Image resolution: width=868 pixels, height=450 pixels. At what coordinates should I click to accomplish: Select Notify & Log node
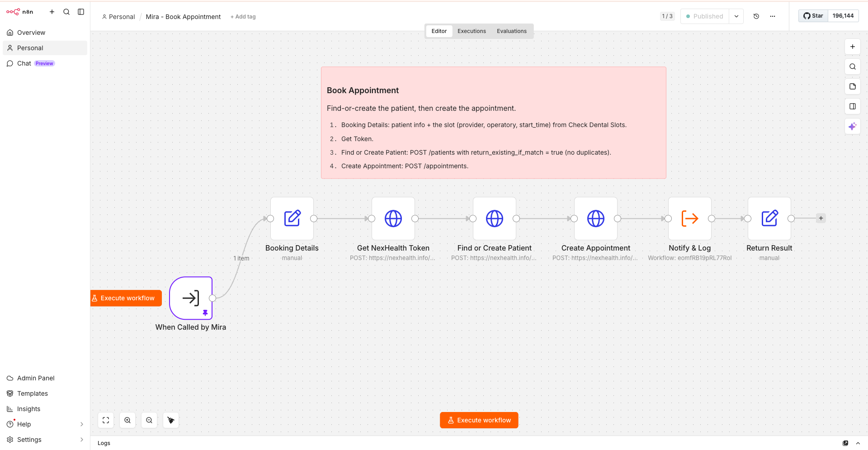tap(690, 218)
